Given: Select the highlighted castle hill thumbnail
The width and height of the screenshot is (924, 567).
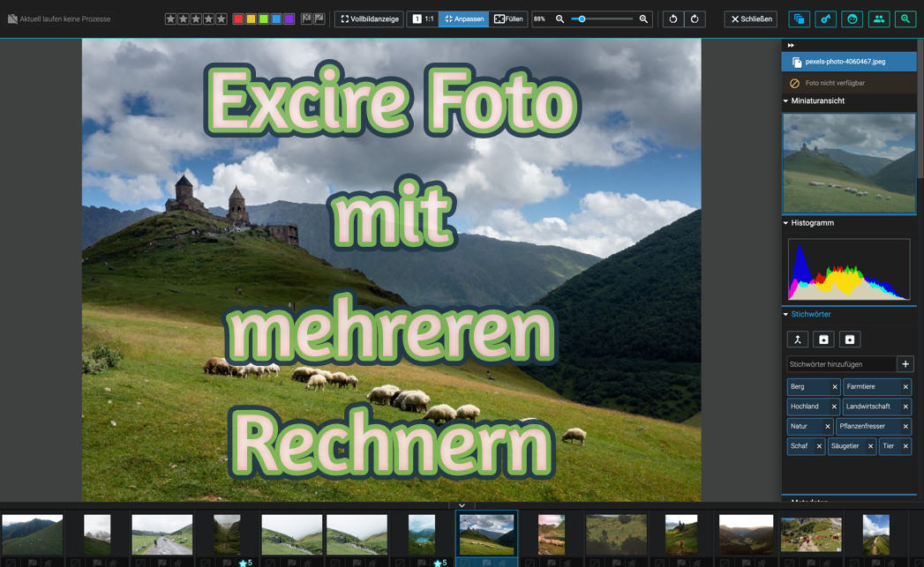Looking at the screenshot, I should [x=487, y=534].
